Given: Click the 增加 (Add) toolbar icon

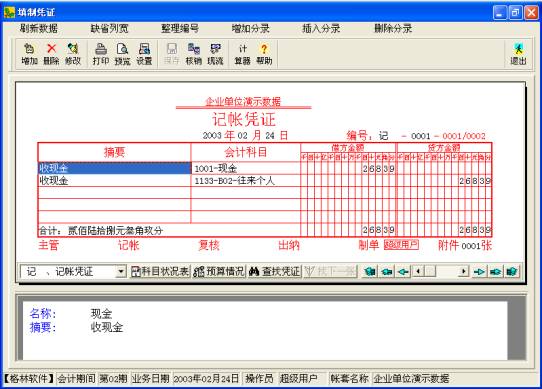Looking at the screenshot, I should coord(29,54).
